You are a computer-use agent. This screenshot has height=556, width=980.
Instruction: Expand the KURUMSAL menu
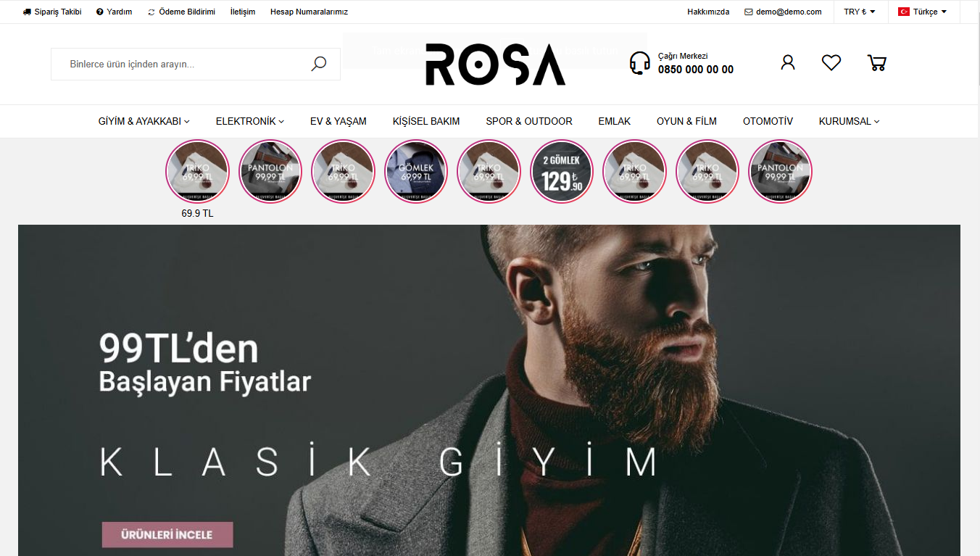850,121
